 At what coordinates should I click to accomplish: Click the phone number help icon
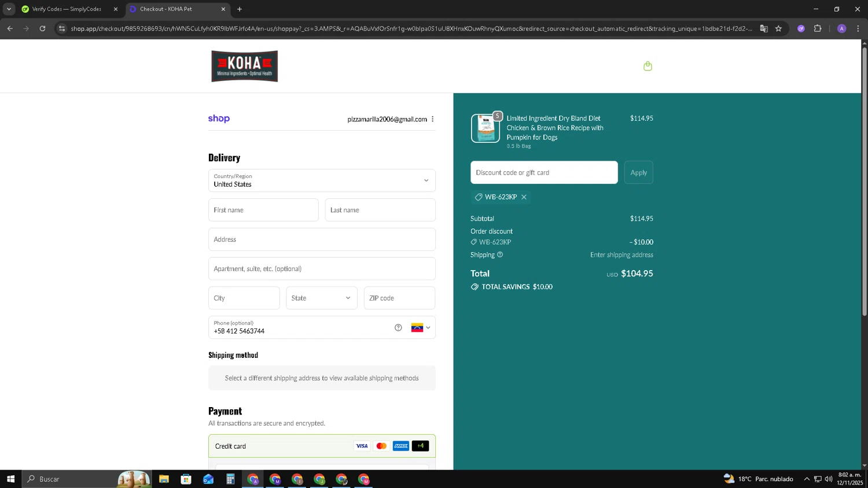pyautogui.click(x=398, y=327)
